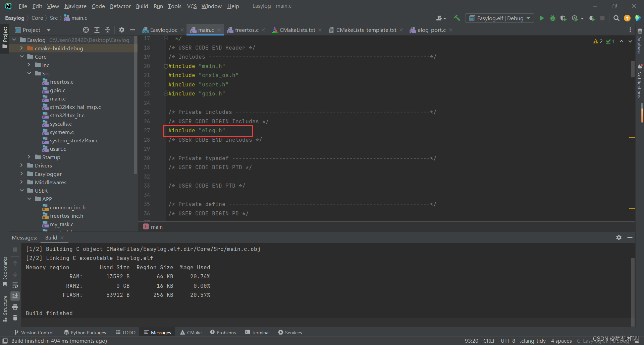Expand the Drivers folder
This screenshot has height=345, width=644.
click(x=21, y=165)
